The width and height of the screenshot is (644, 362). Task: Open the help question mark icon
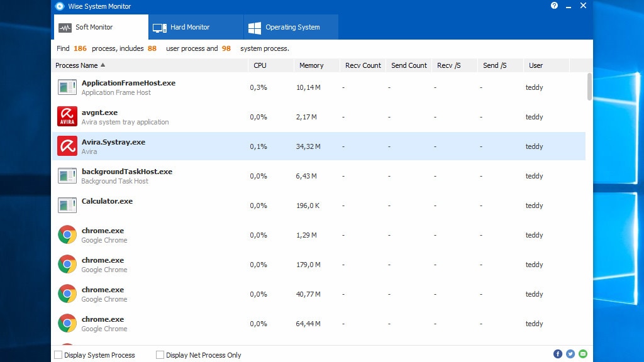[554, 5]
